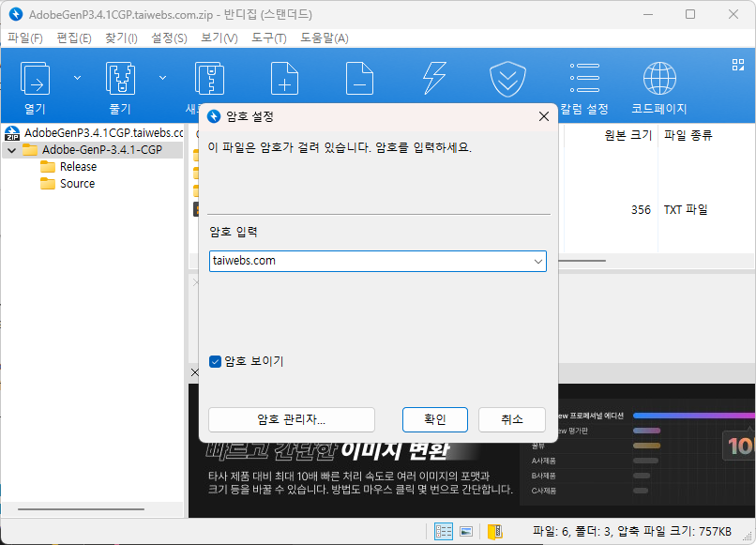Viewport: 756px width, 545px height.
Task: Delete files using the minus toolbar icon
Action: (359, 78)
